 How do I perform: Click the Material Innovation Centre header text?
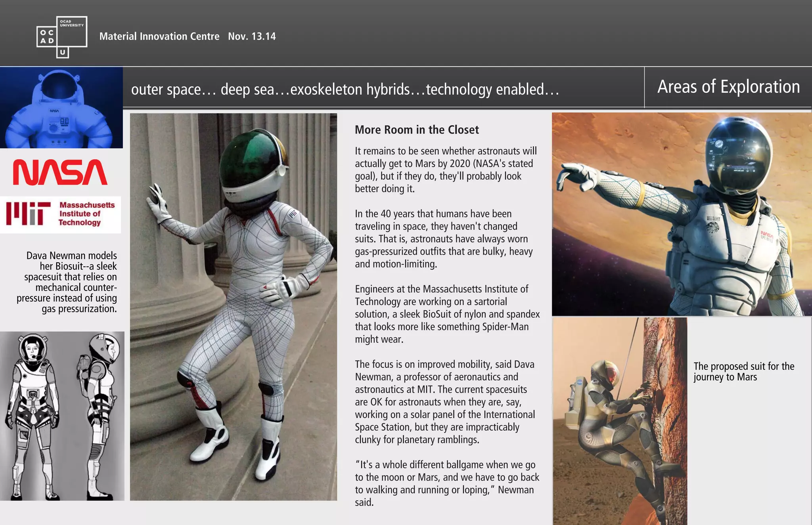coord(159,36)
